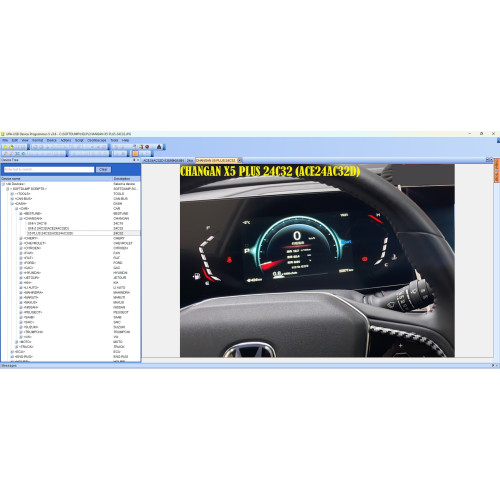Open the File menu
500x500 pixels.
pos(5,140)
